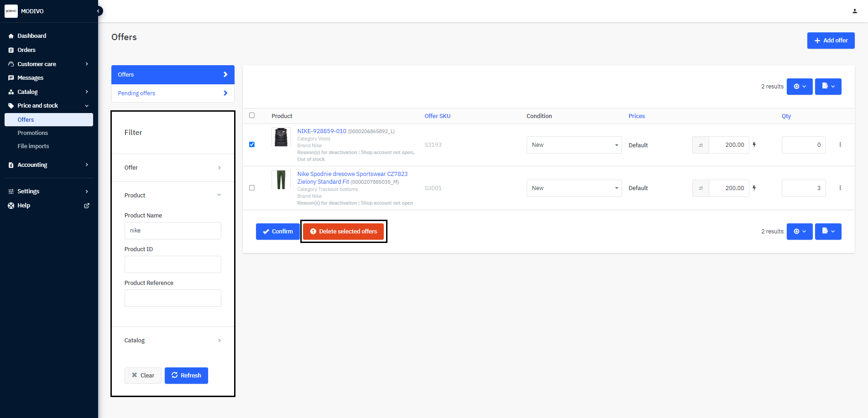868x418 pixels.
Task: Expand the Offer filter section
Action: (x=173, y=168)
